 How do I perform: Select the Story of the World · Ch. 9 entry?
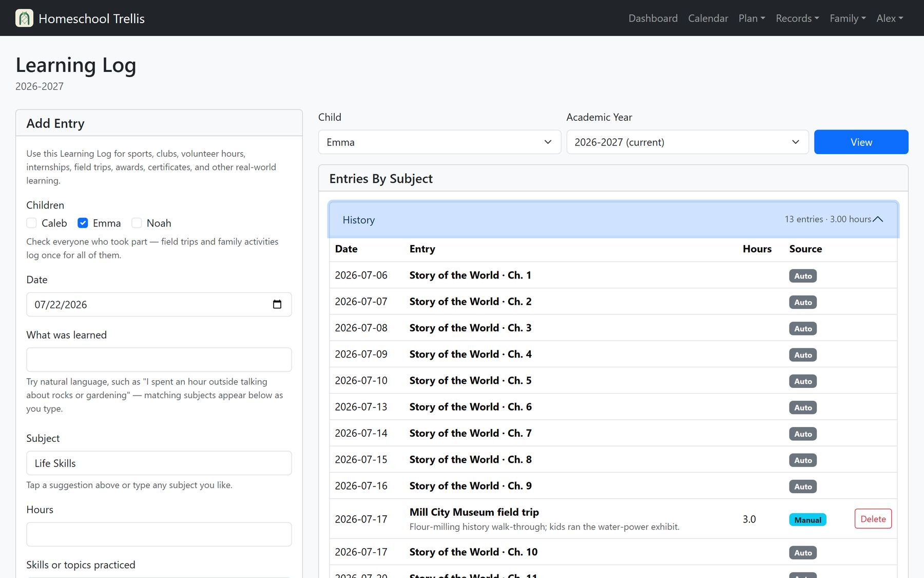pos(470,486)
